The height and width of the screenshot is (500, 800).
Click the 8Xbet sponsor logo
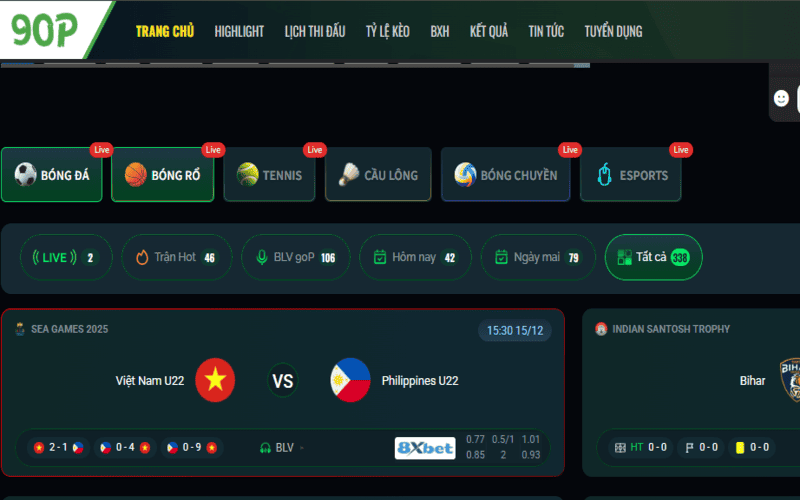(425, 448)
